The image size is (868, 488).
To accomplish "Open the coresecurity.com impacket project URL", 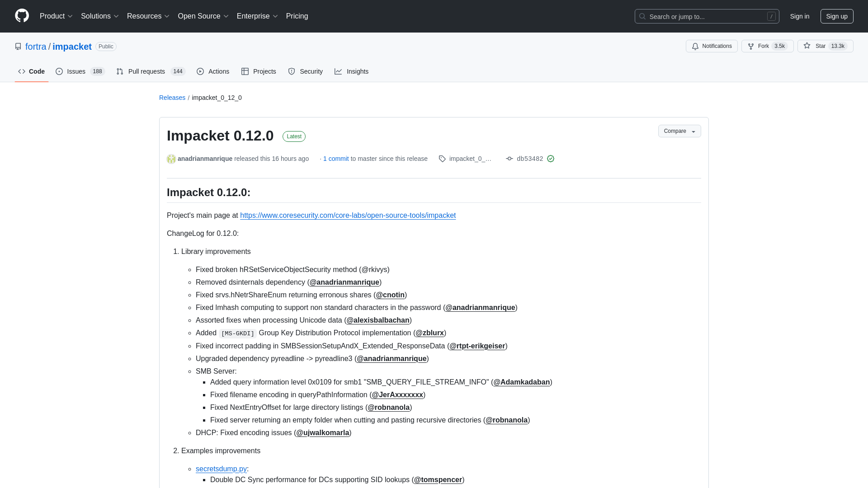I will point(348,216).
